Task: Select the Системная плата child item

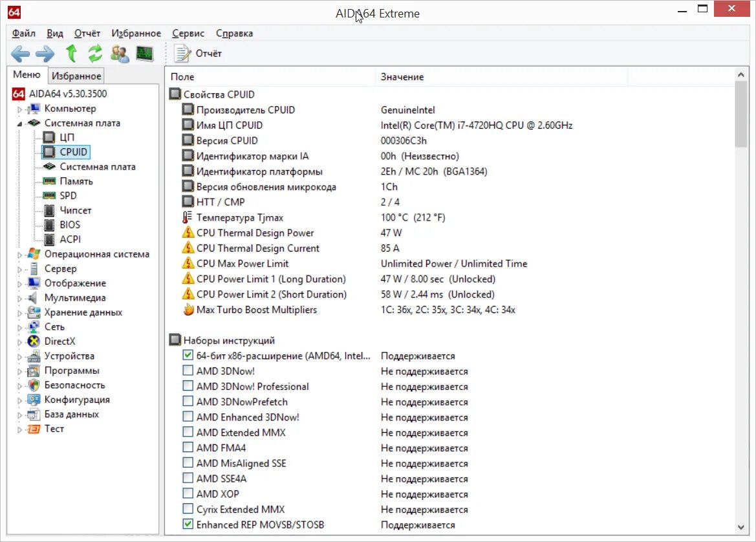Action: click(x=98, y=167)
